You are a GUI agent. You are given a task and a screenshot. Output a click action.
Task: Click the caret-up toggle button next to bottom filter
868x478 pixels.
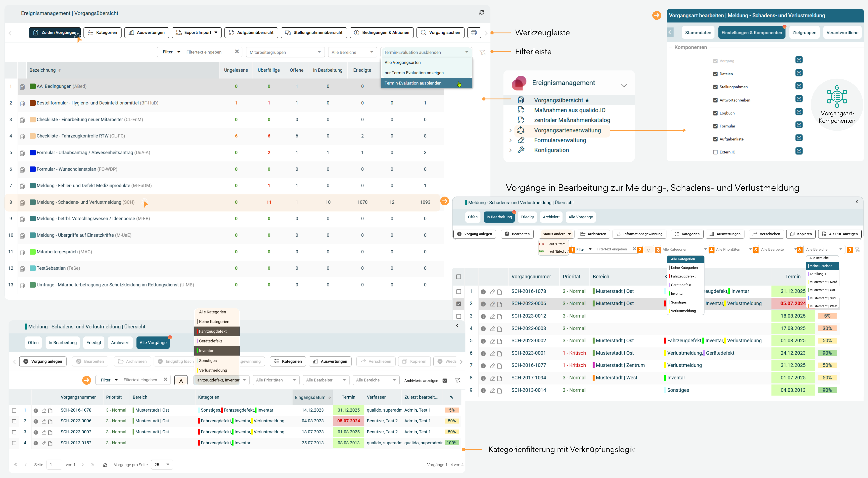coord(181,380)
